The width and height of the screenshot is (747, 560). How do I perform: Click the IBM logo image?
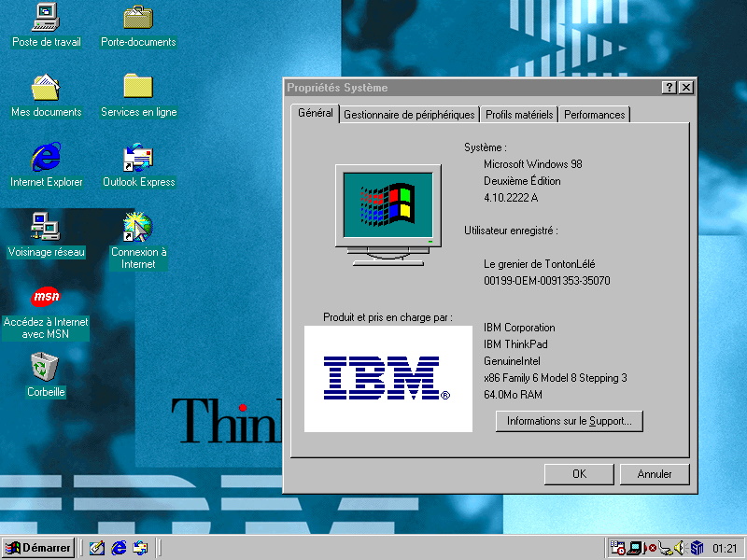(x=388, y=379)
